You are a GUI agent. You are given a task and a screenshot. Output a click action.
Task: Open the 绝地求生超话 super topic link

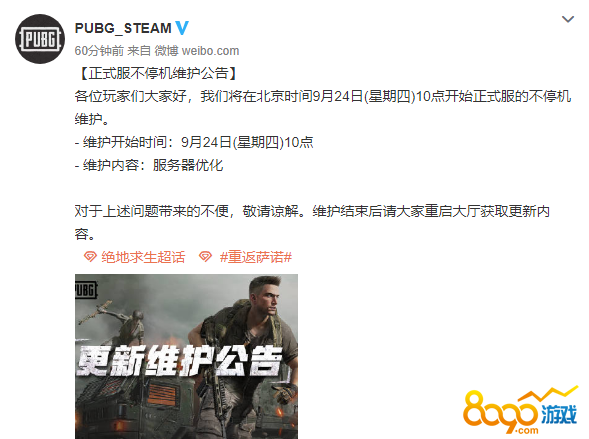coord(143,257)
